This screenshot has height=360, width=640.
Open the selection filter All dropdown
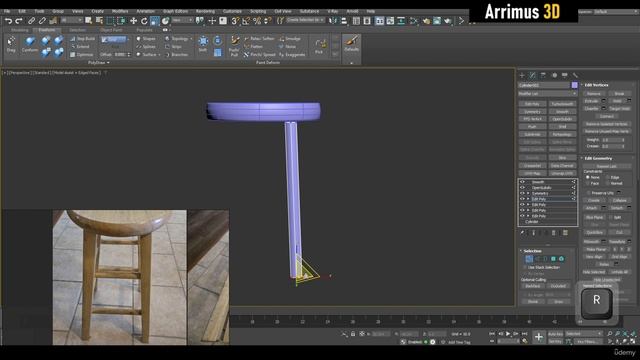[71, 20]
